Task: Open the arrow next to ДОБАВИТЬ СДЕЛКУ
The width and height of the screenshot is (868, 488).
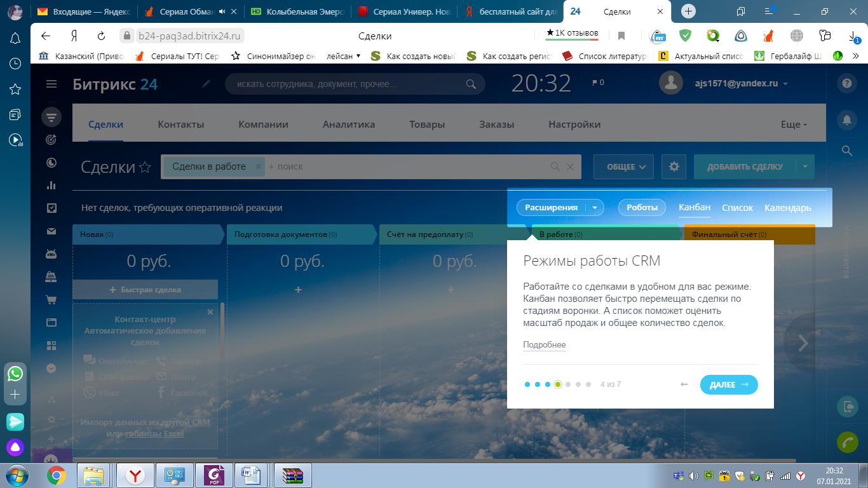Action: pyautogui.click(x=805, y=166)
